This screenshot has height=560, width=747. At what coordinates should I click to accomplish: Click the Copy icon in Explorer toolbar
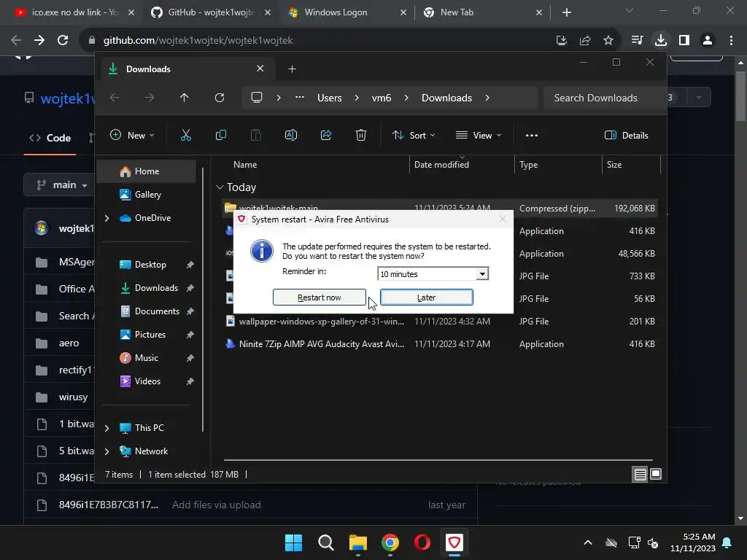click(220, 135)
